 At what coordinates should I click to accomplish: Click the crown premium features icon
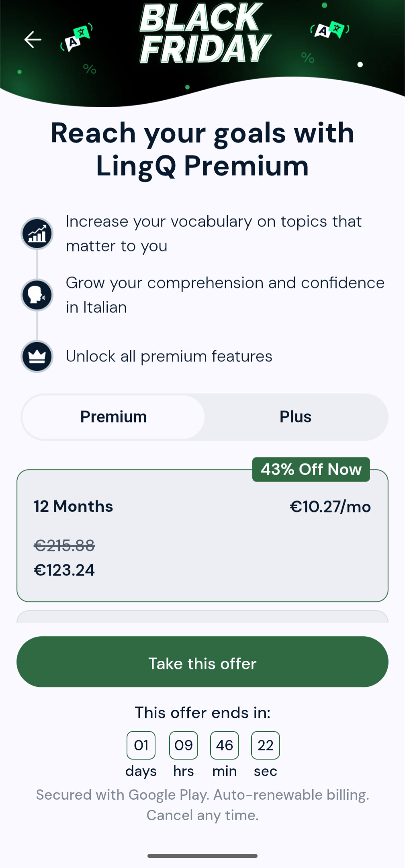(37, 356)
